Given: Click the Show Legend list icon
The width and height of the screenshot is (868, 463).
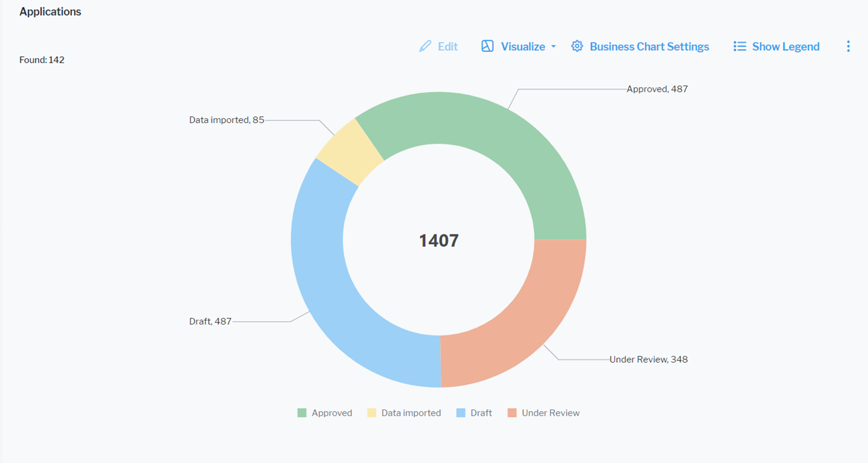Looking at the screenshot, I should 739,46.
